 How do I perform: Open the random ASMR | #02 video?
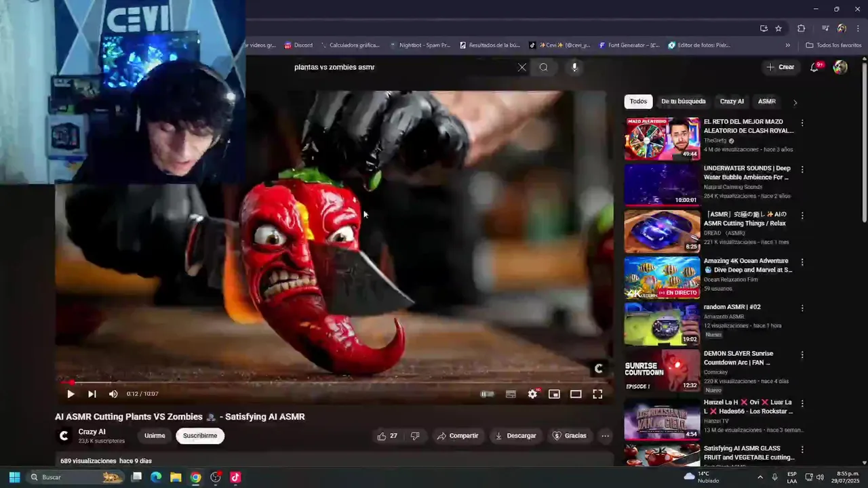pos(662,324)
